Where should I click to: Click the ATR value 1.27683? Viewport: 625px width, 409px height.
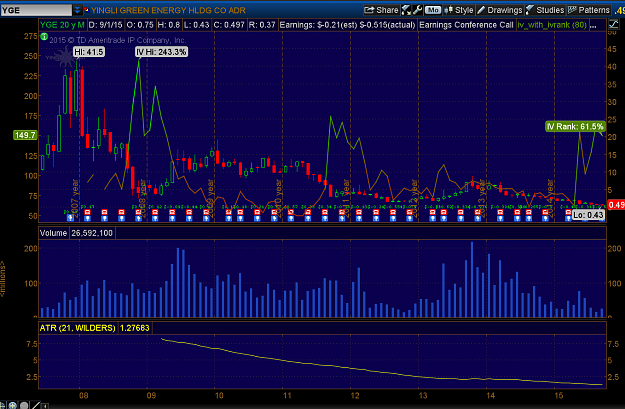point(135,328)
